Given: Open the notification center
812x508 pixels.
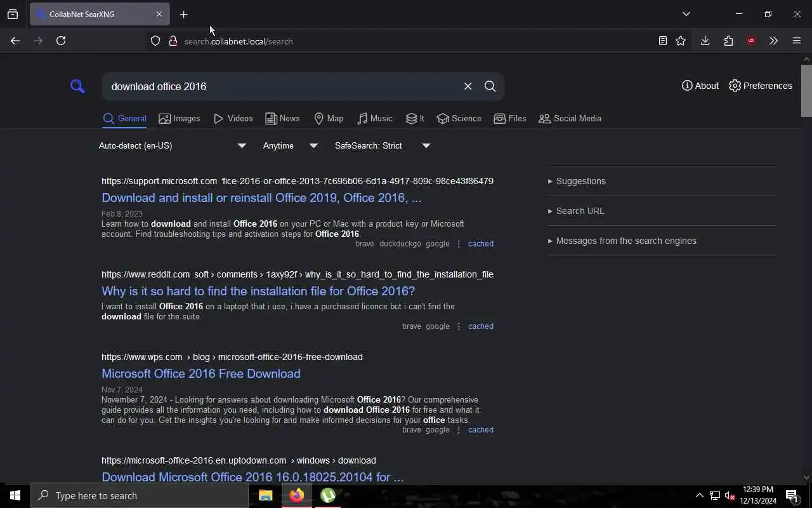Looking at the screenshot, I should click(792, 495).
